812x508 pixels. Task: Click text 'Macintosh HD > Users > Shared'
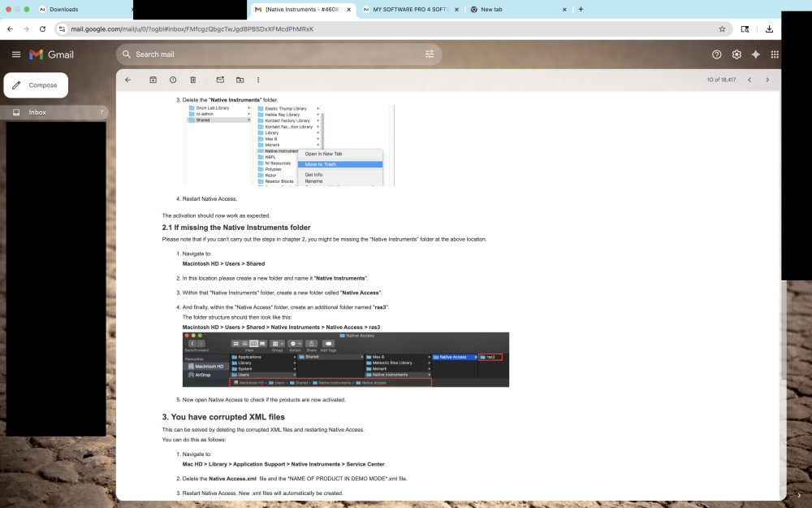(x=223, y=264)
